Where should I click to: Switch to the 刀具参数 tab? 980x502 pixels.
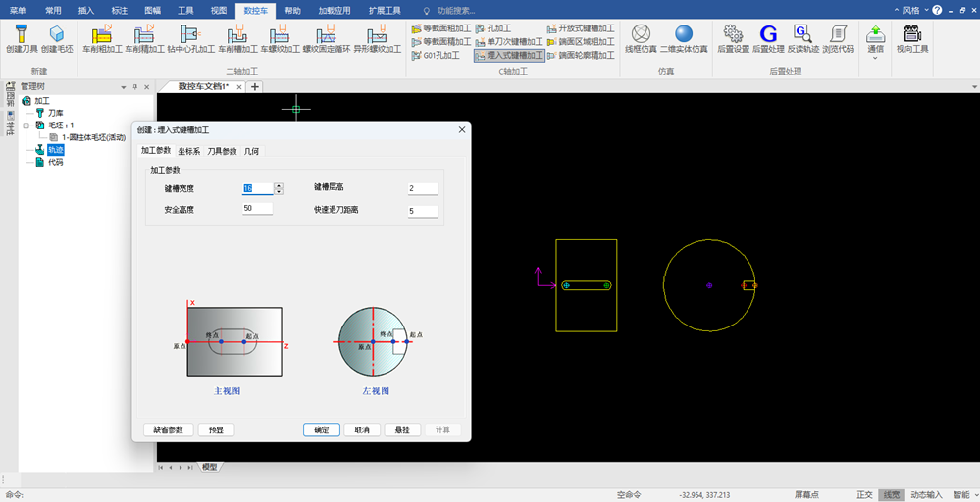pyautogui.click(x=222, y=151)
